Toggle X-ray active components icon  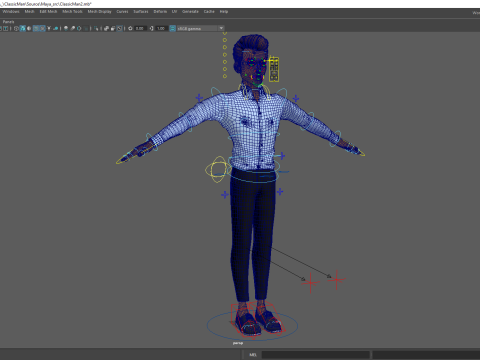113,28
